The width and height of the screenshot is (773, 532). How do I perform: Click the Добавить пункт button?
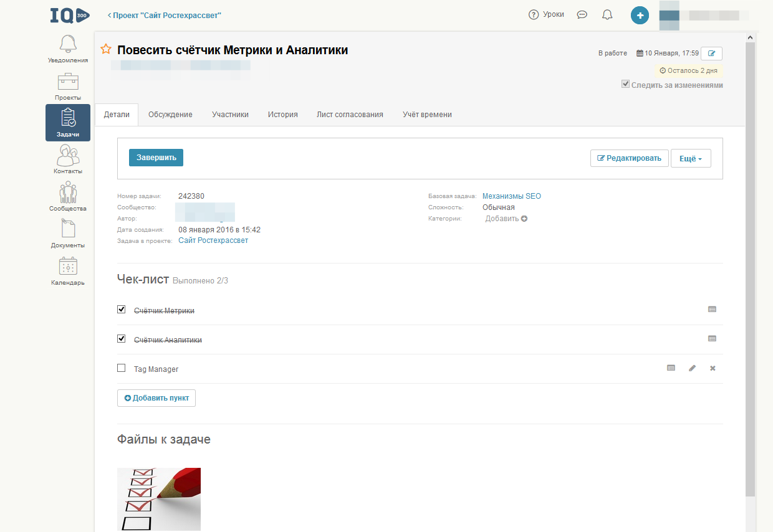point(156,398)
